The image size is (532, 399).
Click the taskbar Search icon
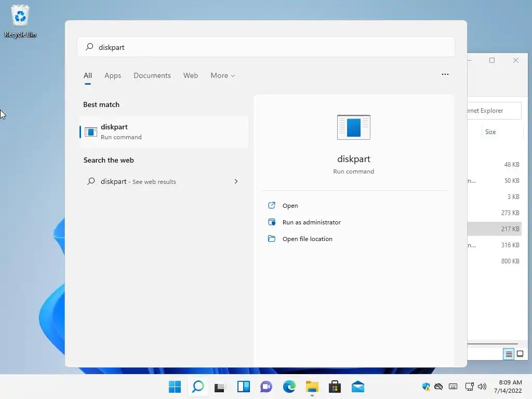click(x=198, y=387)
